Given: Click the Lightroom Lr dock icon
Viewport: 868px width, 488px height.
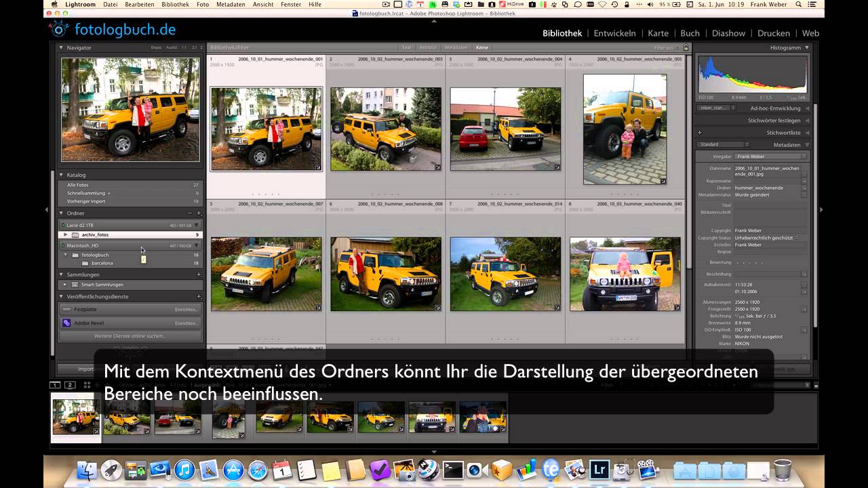Looking at the screenshot, I should (599, 470).
